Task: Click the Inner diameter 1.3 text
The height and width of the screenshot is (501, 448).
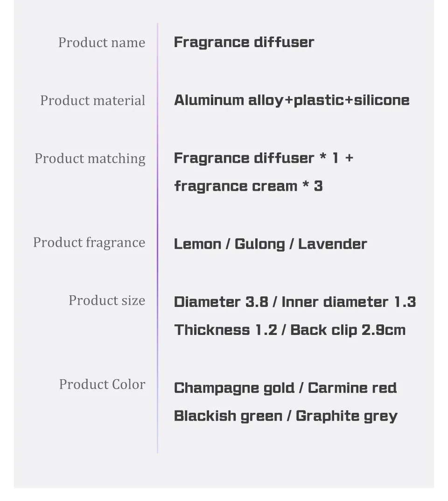Action: tap(349, 302)
